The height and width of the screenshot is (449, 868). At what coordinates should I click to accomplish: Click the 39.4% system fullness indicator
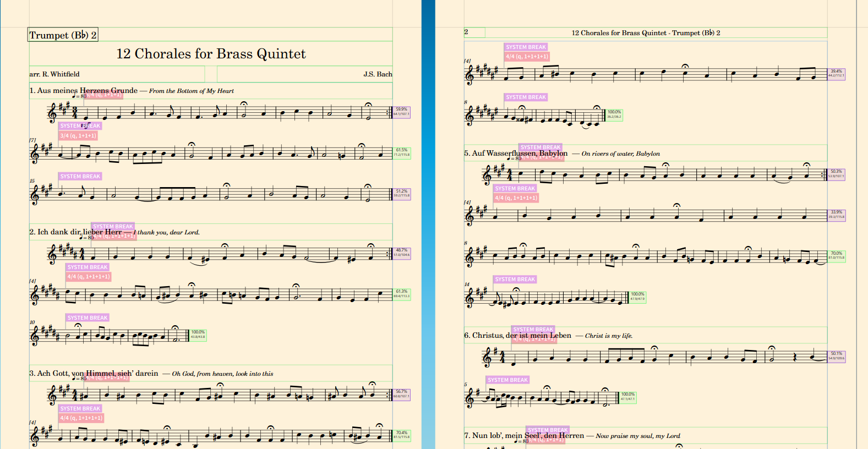pos(837,73)
